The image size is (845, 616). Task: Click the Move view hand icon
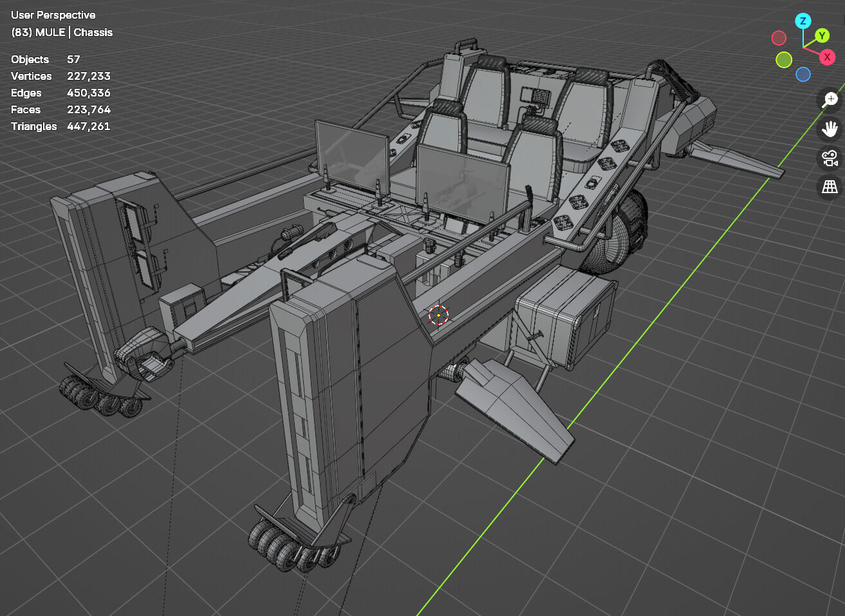tap(830, 129)
